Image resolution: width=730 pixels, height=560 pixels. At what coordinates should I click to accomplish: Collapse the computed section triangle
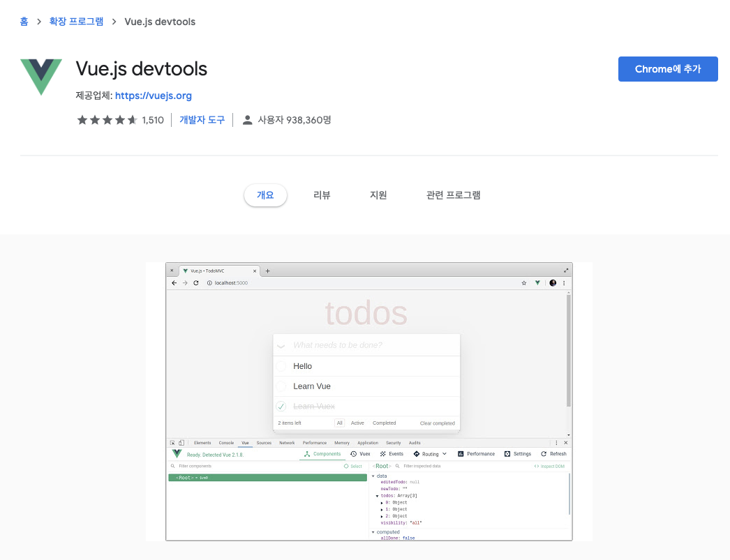point(373,532)
